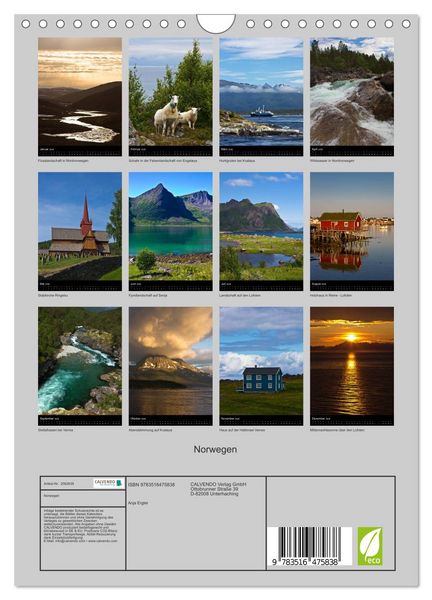Click the barcode 9 783516 475838

(309, 546)
